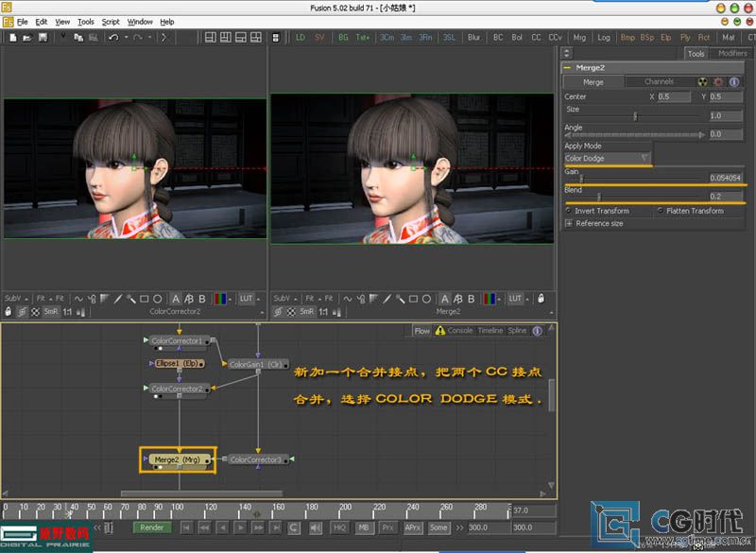Click the Gain slider handle

click(581, 179)
